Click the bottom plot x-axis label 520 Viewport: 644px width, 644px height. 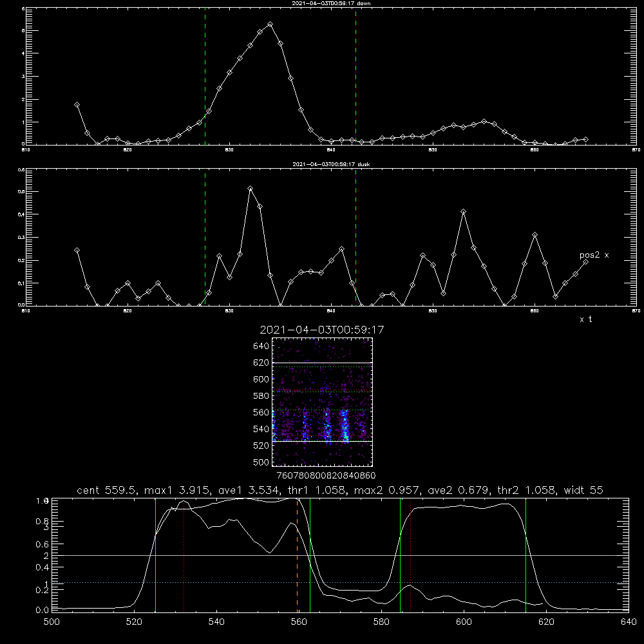tap(134, 622)
